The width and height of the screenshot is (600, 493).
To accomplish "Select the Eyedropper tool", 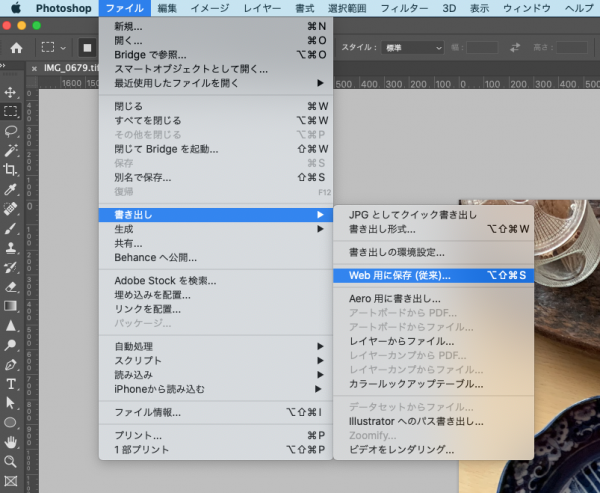I will (11, 189).
